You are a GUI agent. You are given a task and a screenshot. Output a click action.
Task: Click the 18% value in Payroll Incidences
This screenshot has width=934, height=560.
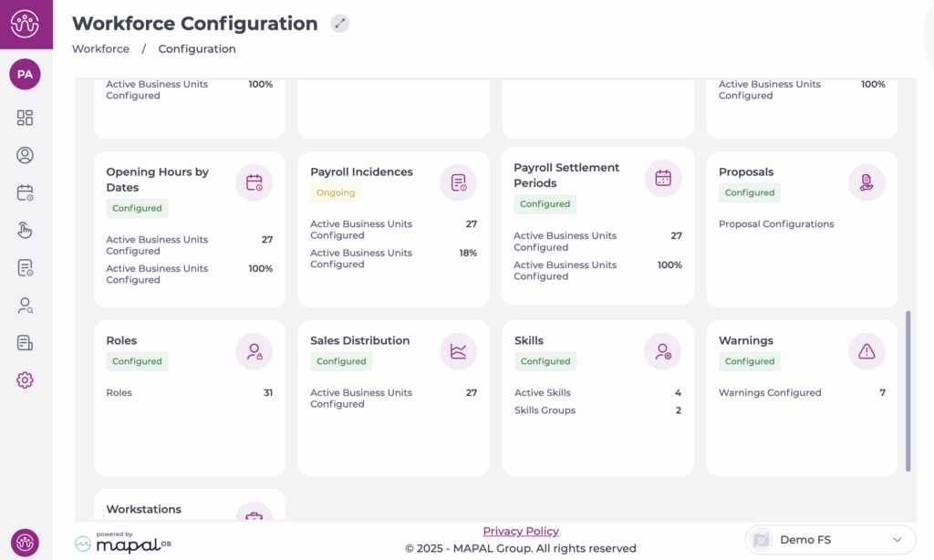coord(468,253)
